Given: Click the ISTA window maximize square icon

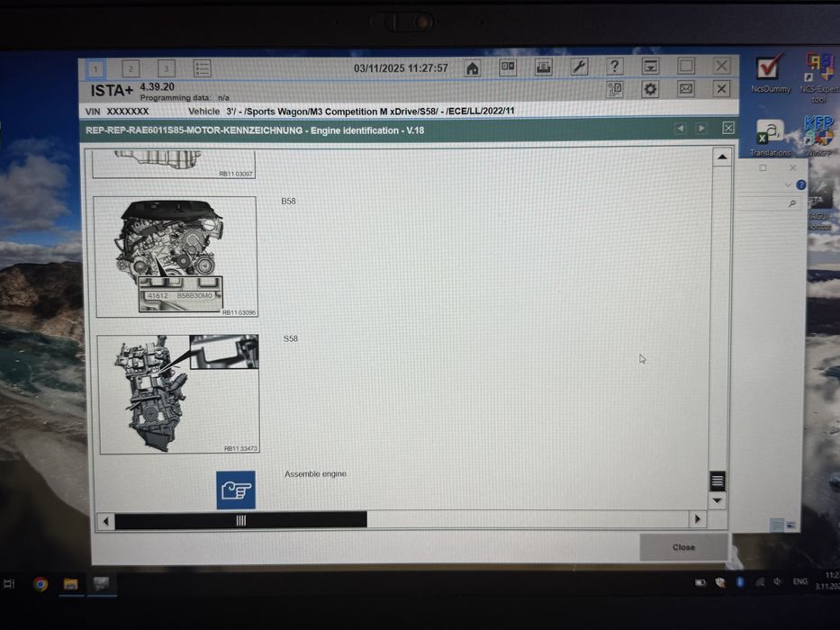Looking at the screenshot, I should (686, 66).
